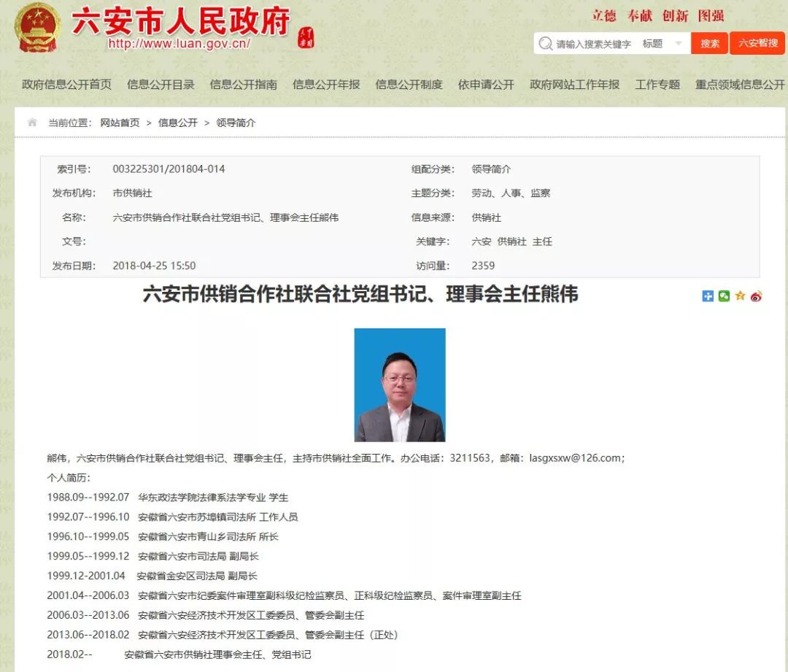Image resolution: width=788 pixels, height=672 pixels.
Task: Click the star favorites share icon
Action: click(740, 296)
